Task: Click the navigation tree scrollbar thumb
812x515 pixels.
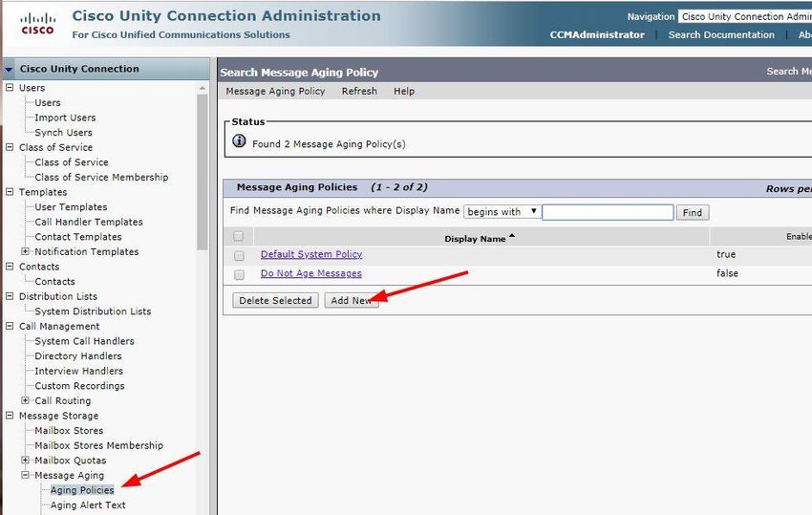Action: (x=202, y=172)
